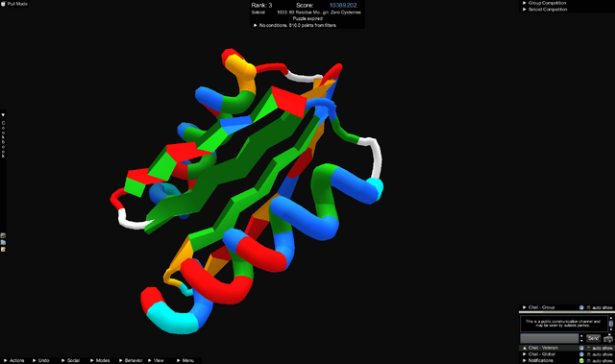
Task: Expand the Group Competition panel
Action: click(525, 3)
